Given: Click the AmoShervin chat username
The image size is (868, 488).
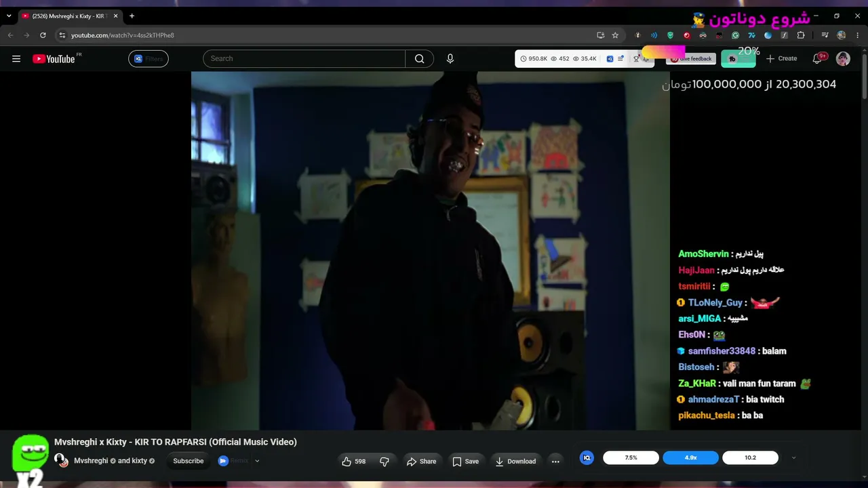Looking at the screenshot, I should click(703, 254).
